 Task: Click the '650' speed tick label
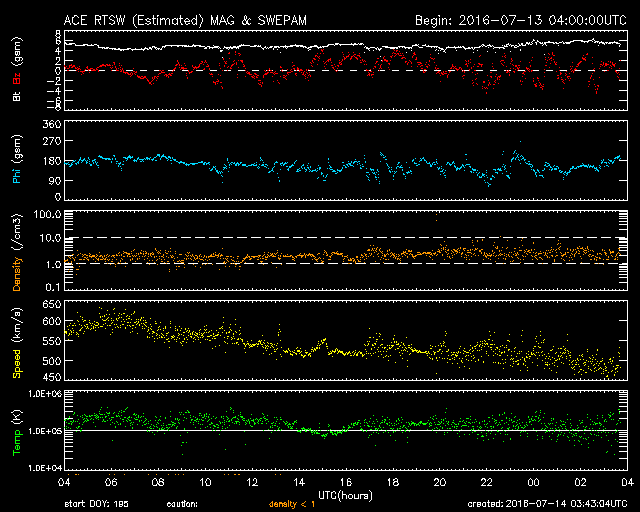pos(52,304)
